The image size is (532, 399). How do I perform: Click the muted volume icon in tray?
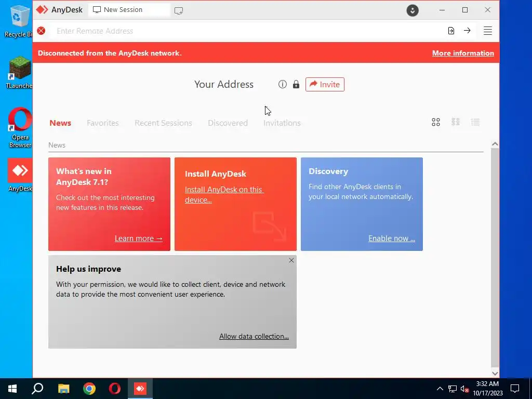coord(464,389)
